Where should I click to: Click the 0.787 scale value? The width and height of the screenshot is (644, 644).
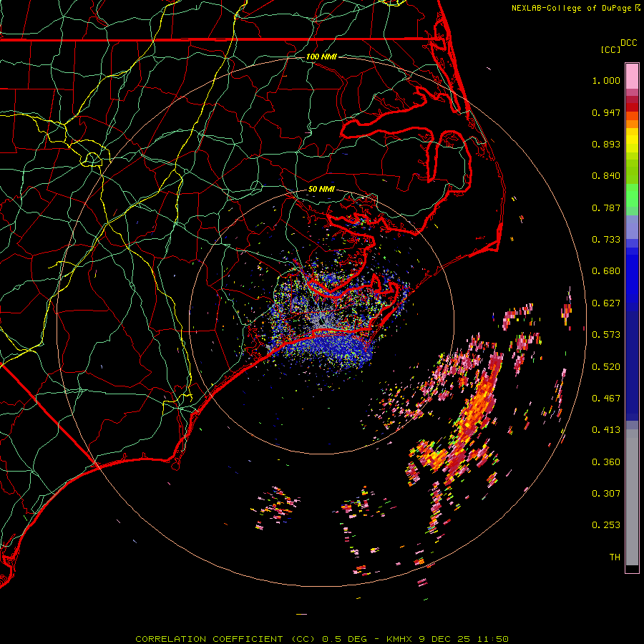tap(606, 208)
